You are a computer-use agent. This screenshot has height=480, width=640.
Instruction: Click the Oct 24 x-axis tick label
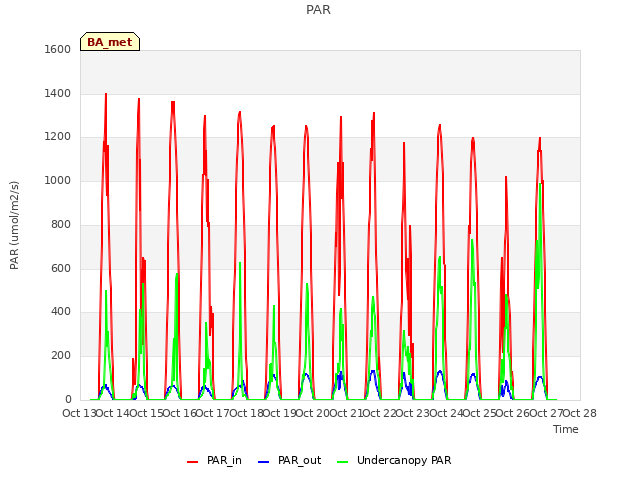click(446, 413)
